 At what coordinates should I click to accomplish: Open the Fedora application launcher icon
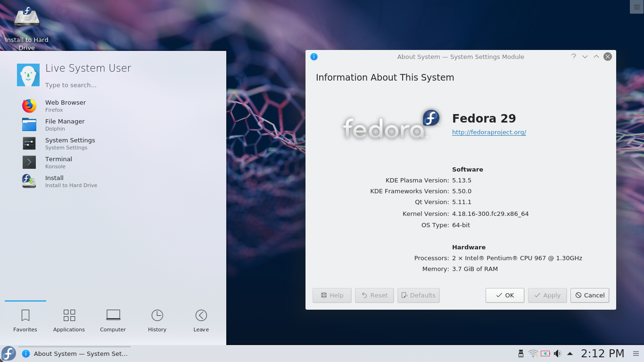pyautogui.click(x=8, y=353)
